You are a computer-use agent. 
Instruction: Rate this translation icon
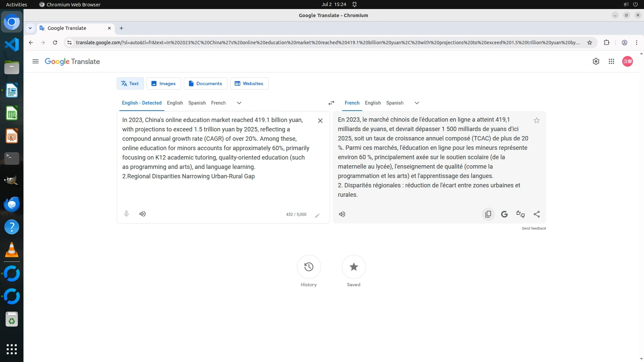click(x=520, y=214)
